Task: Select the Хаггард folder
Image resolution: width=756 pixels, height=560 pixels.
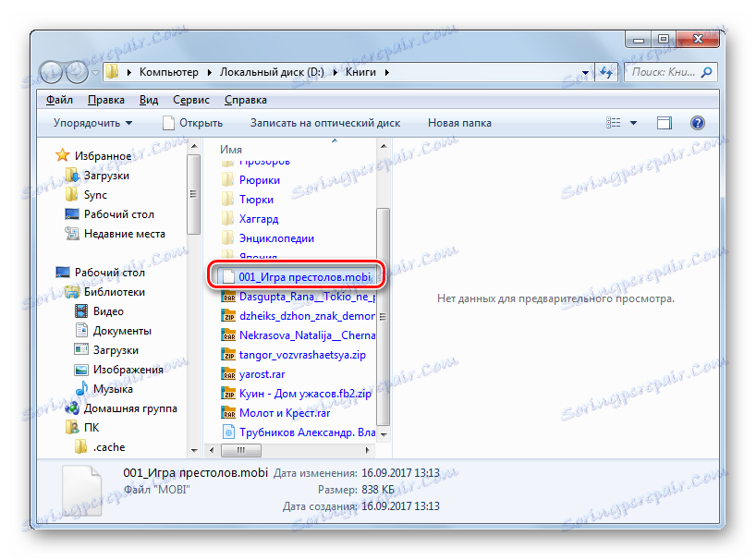Action: pyautogui.click(x=259, y=219)
